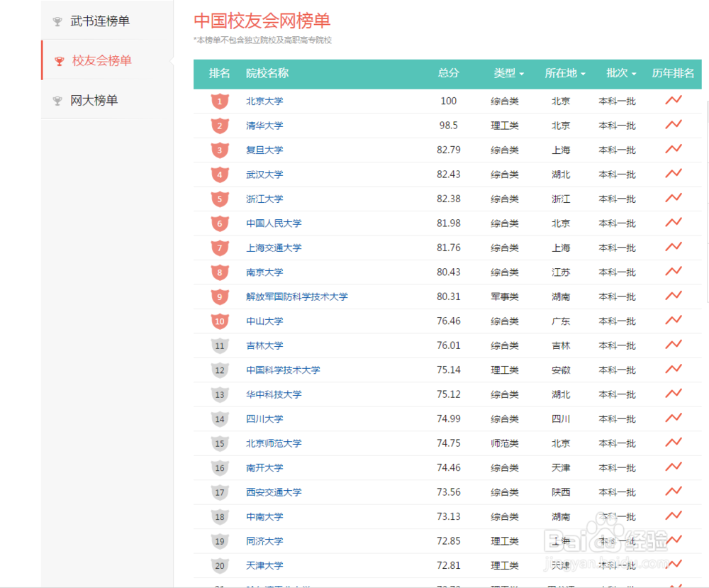
Task: Open the 上海交通大学 link
Action: pyautogui.click(x=274, y=248)
